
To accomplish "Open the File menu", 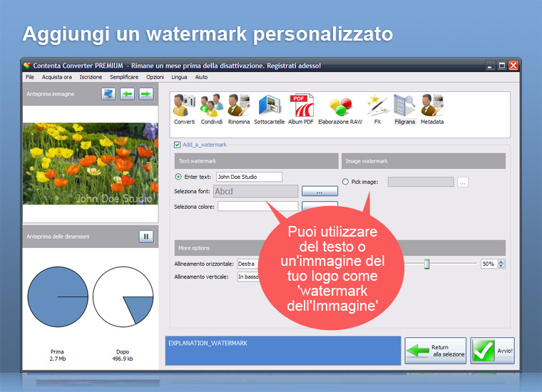I will coord(30,77).
